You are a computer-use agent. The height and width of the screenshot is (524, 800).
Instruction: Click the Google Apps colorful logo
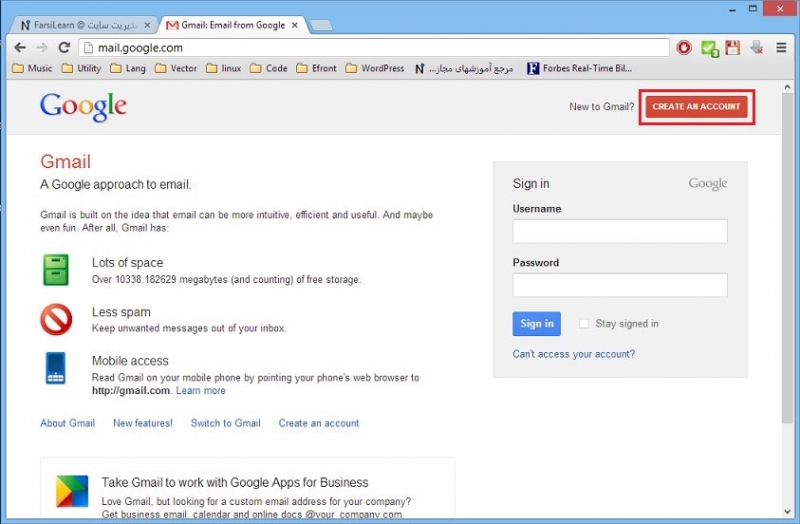point(72,491)
